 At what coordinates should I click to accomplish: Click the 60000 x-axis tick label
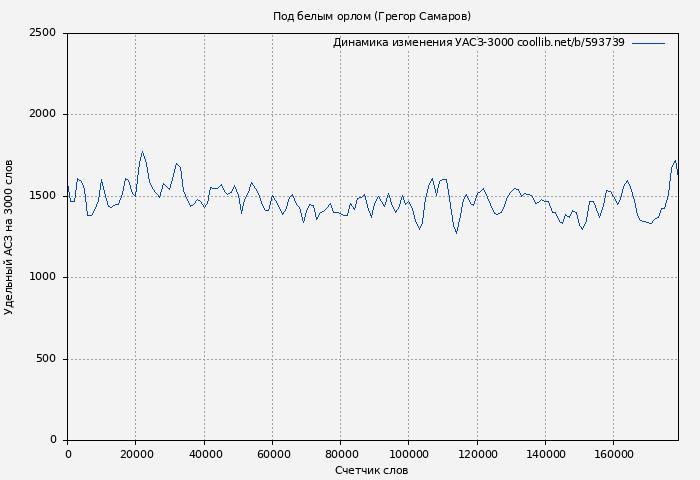click(x=272, y=454)
